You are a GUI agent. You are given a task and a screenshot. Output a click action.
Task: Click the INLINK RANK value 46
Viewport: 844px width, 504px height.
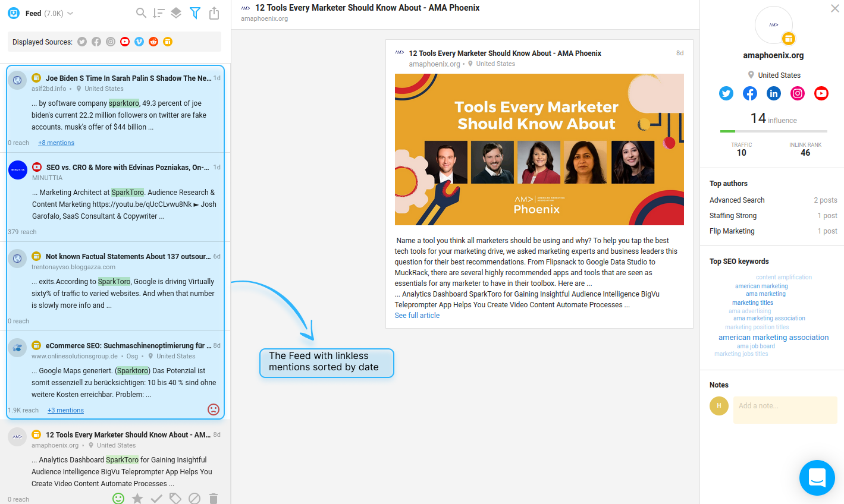[805, 153]
